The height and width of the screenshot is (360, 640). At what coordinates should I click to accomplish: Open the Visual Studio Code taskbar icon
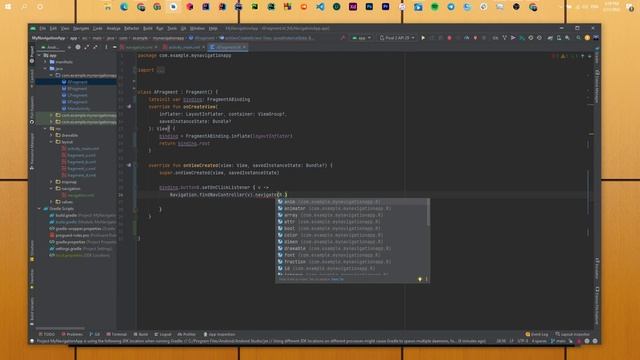pos(320,7)
